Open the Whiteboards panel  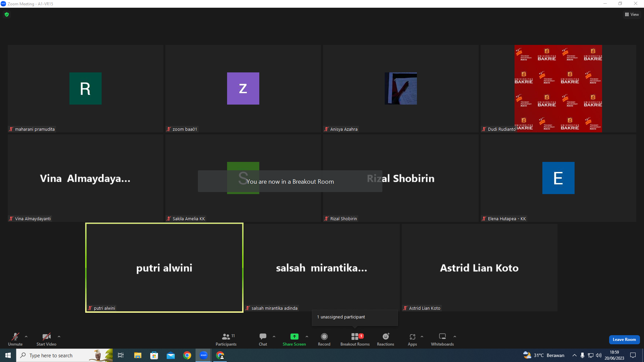(442, 339)
